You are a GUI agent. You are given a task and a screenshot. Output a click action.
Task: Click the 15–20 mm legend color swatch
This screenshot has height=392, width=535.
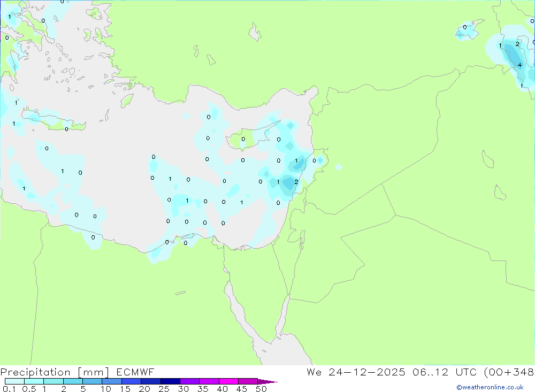pyautogui.click(x=132, y=381)
